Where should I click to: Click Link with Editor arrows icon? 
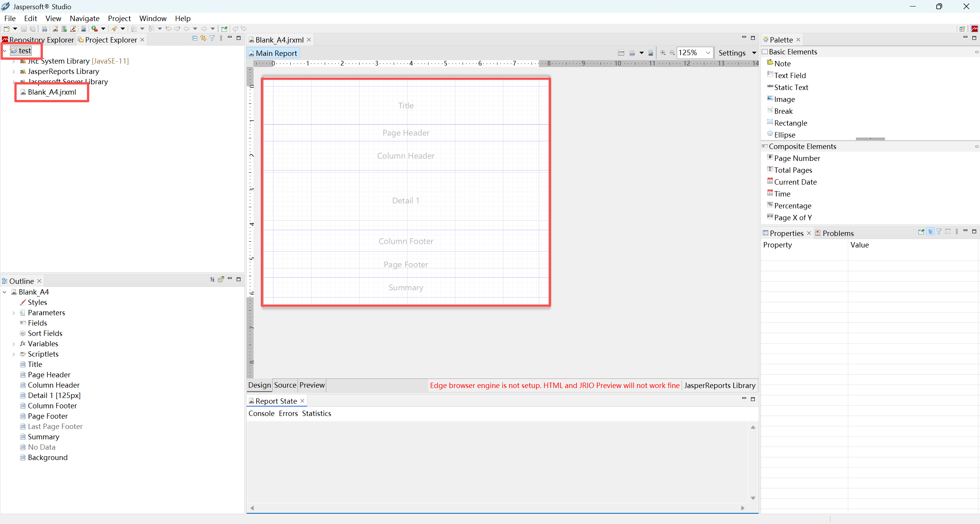pyautogui.click(x=203, y=38)
